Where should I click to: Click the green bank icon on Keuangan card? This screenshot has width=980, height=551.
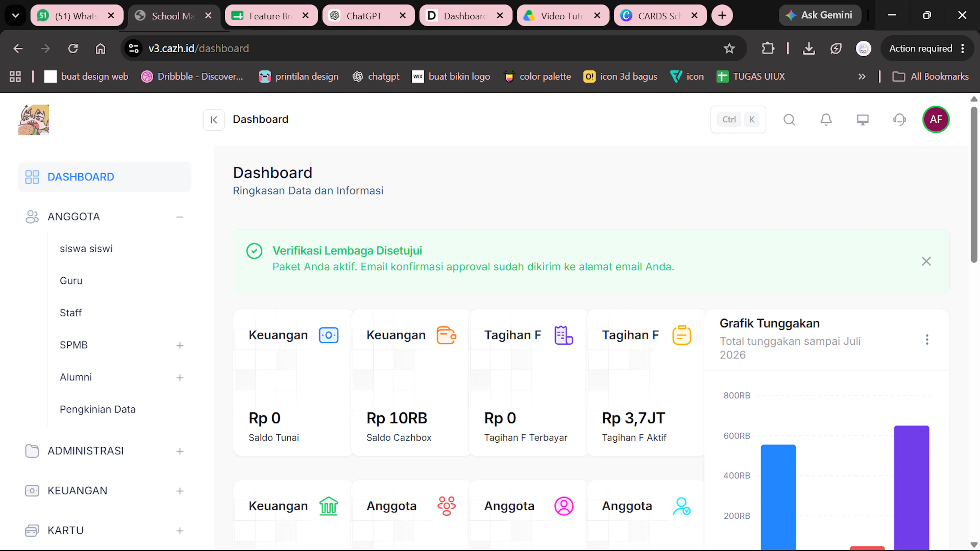[329, 506]
